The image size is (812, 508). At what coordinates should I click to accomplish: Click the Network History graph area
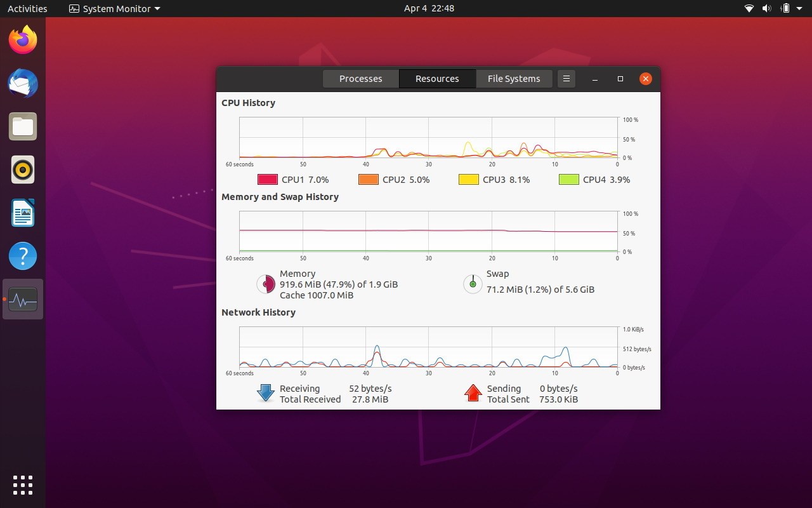click(x=428, y=348)
